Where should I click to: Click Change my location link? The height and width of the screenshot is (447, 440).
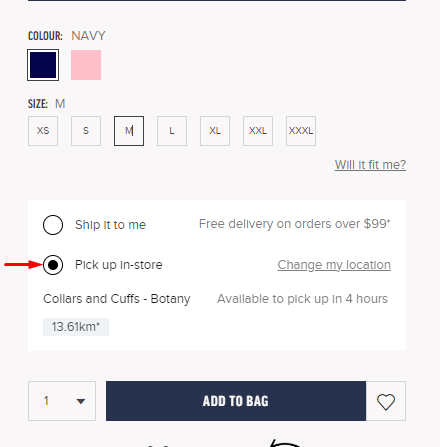[x=334, y=265]
